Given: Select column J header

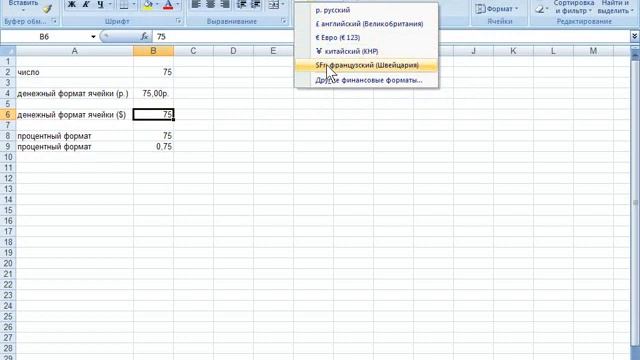Looking at the screenshot, I should (473, 51).
